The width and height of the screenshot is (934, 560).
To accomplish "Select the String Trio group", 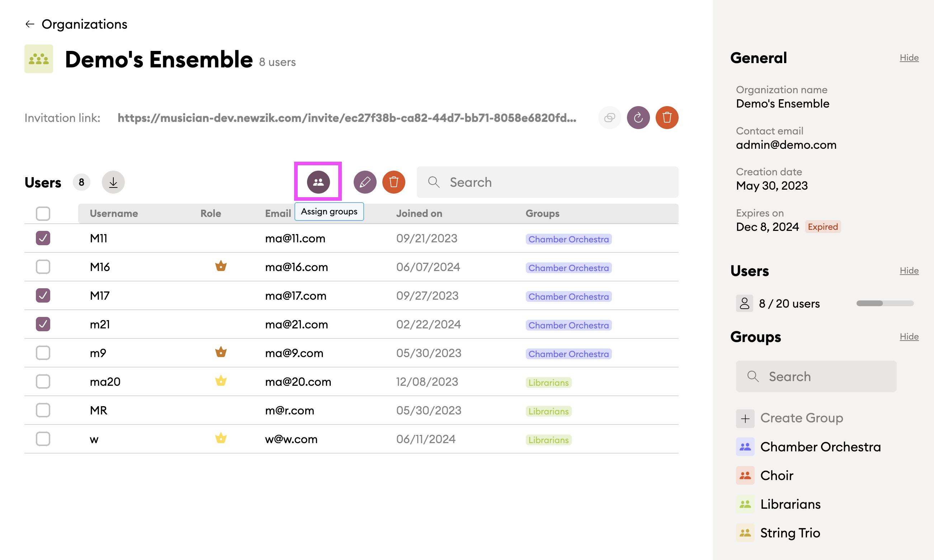I will point(790,533).
